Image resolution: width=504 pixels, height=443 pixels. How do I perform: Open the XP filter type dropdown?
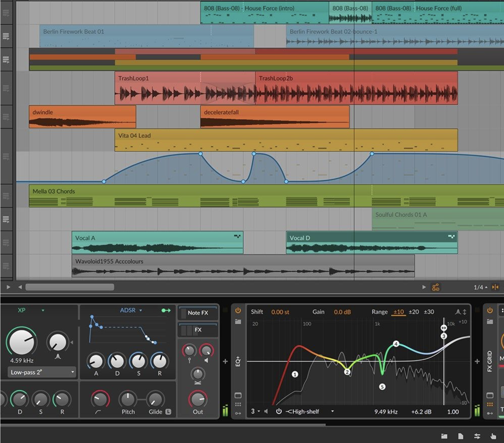tap(31, 310)
